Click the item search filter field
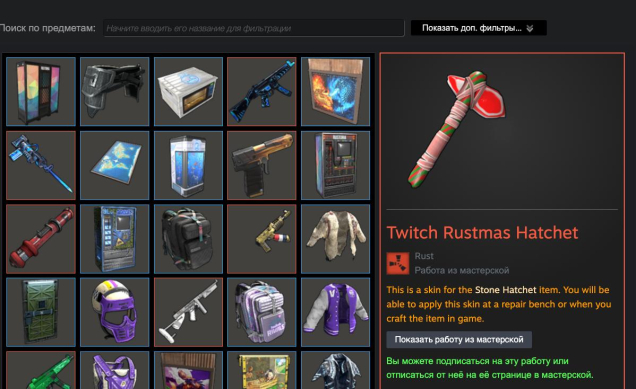This screenshot has height=389, width=636. click(x=254, y=28)
